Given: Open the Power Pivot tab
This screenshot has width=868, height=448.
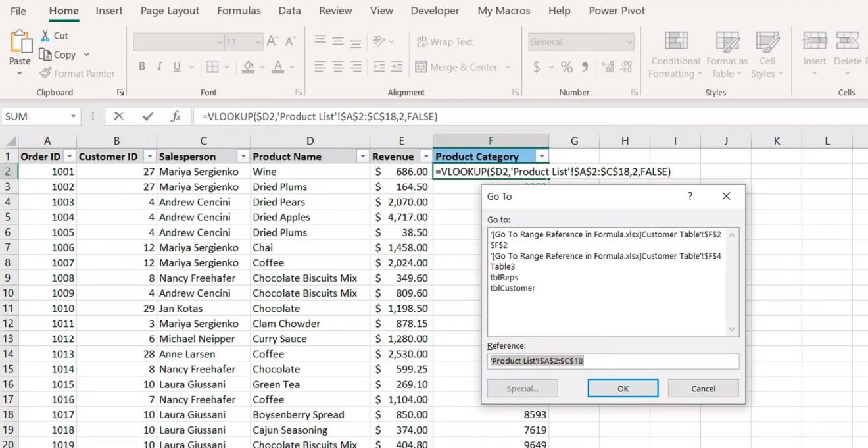Looking at the screenshot, I should click(x=616, y=11).
